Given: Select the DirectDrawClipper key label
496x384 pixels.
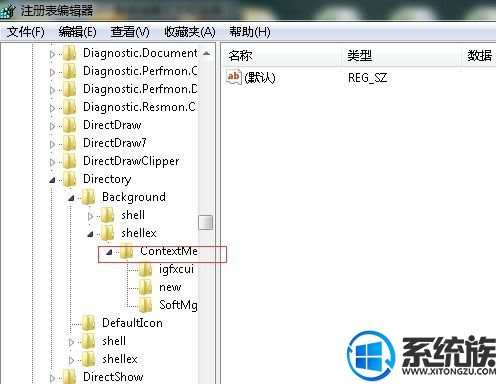Looking at the screenshot, I should [131, 161].
